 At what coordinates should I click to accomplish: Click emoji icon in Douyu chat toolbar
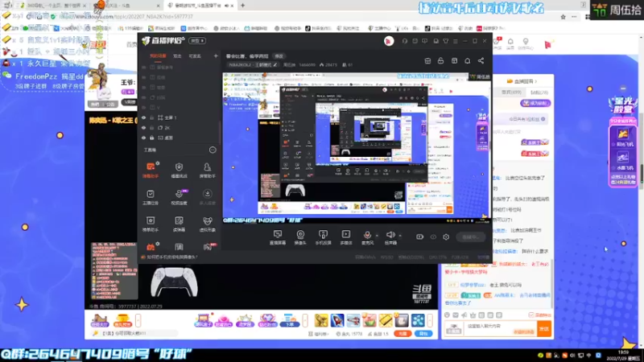tap(447, 315)
